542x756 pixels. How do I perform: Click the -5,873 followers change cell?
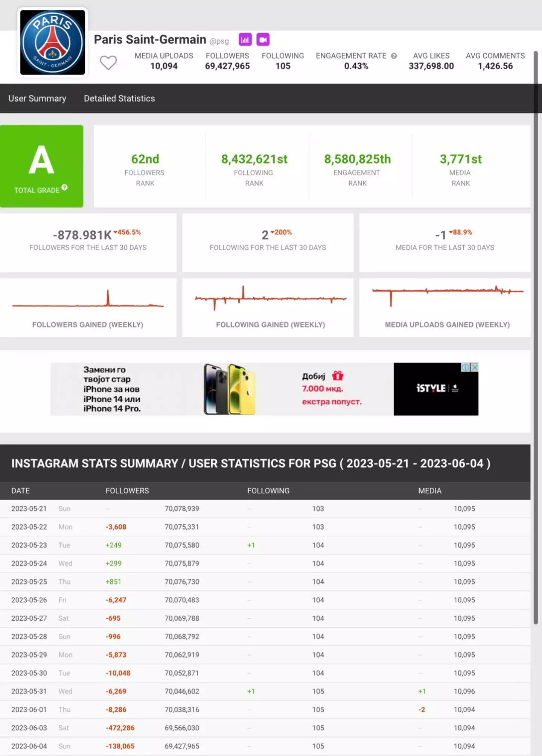(116, 655)
